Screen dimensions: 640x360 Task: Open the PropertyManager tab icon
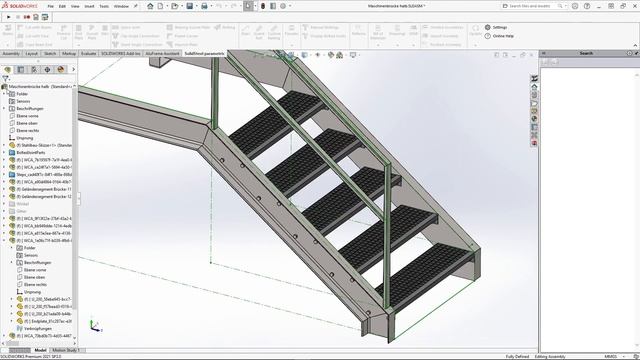(x=21, y=69)
